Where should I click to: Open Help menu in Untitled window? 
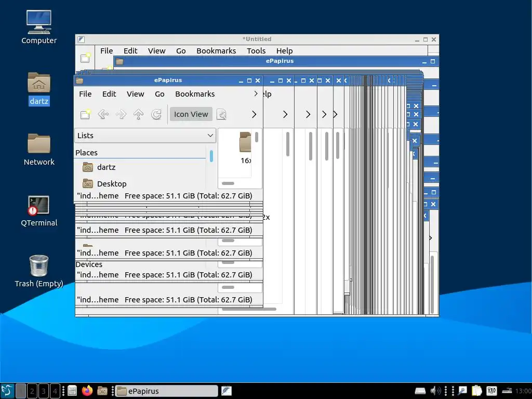coord(284,50)
